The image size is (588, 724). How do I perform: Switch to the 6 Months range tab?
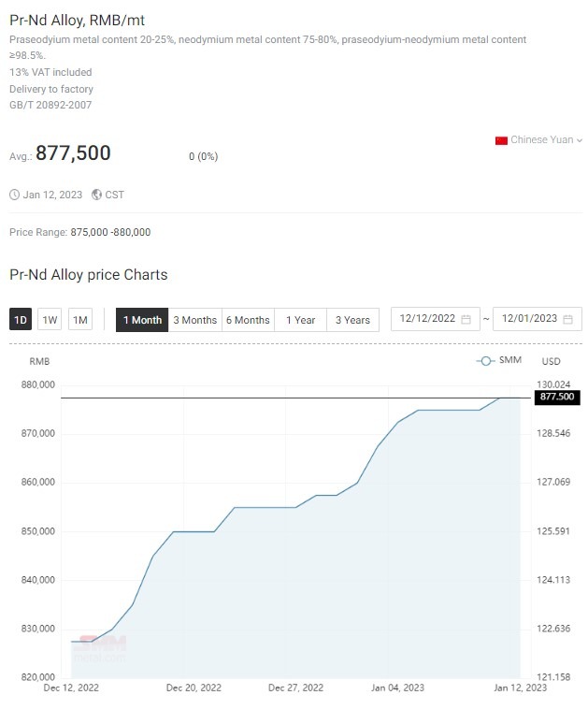pyautogui.click(x=248, y=320)
